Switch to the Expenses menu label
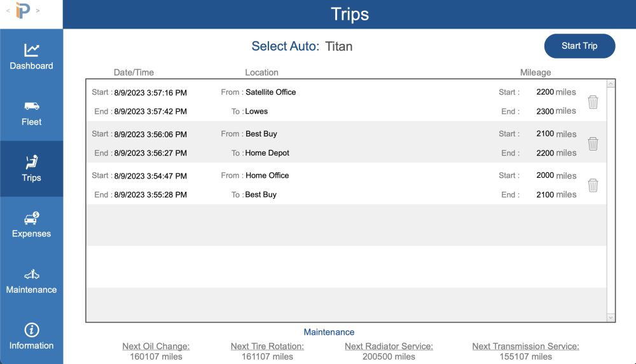Viewport: 636px width, 364px height. point(31,234)
